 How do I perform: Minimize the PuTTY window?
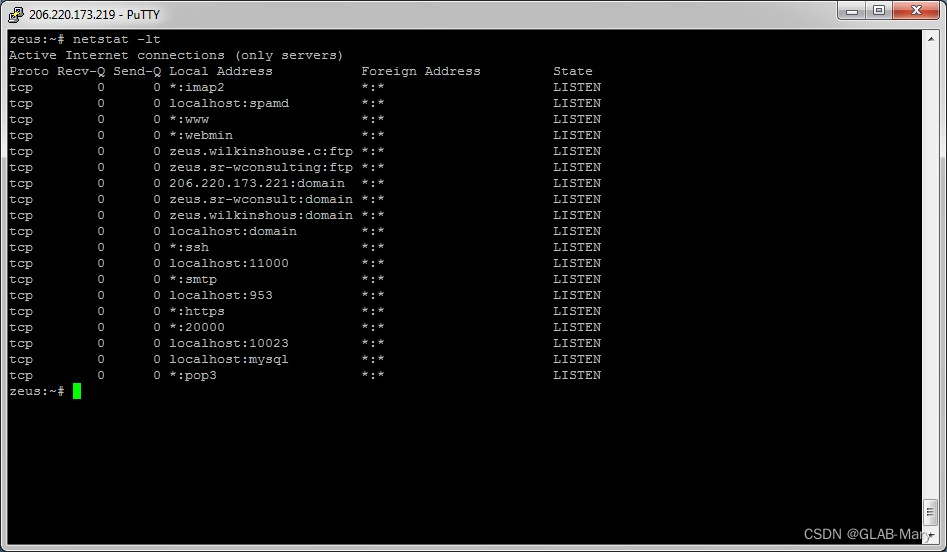pyautogui.click(x=852, y=11)
